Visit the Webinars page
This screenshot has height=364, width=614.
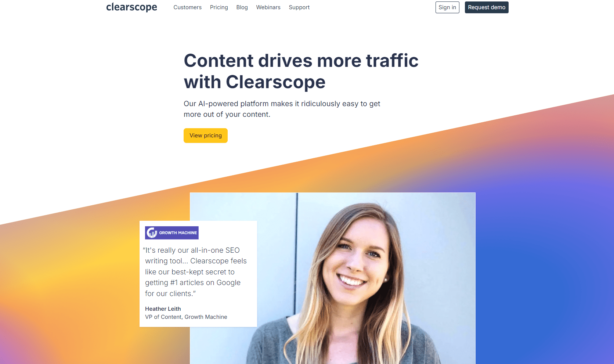point(268,7)
